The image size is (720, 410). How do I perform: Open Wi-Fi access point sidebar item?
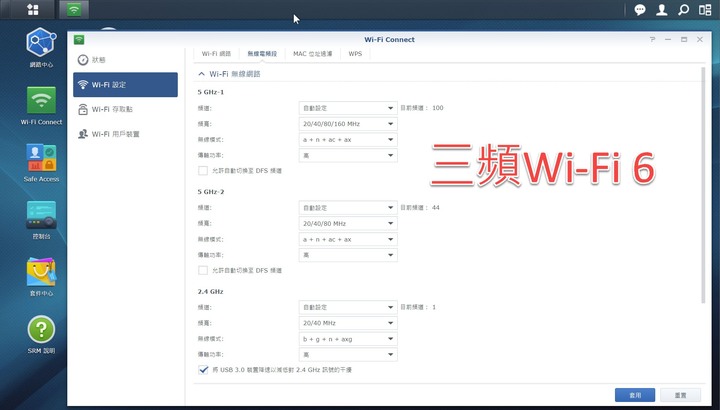125,109
